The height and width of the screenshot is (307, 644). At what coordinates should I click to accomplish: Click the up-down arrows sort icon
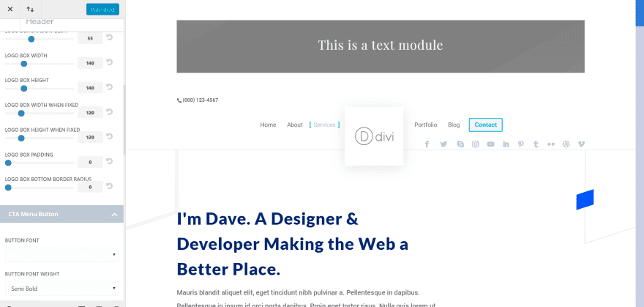30,10
